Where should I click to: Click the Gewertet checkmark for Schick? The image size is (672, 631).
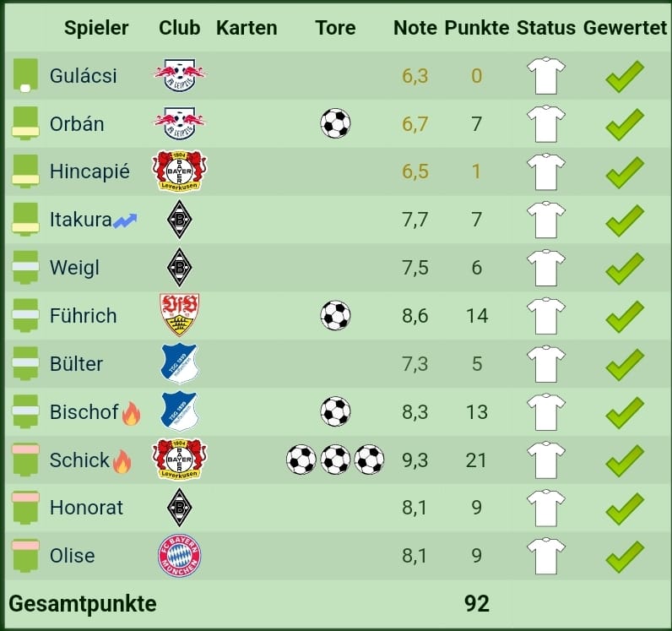(625, 460)
